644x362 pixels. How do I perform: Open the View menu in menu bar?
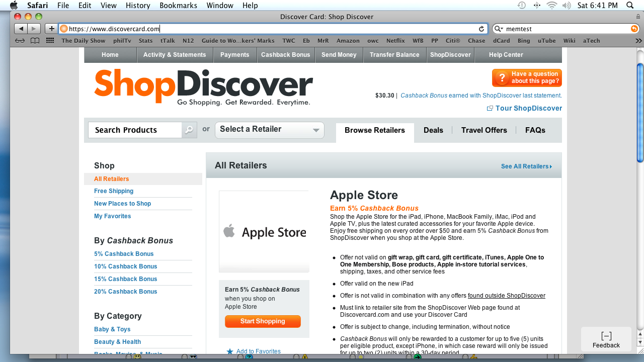click(x=108, y=6)
